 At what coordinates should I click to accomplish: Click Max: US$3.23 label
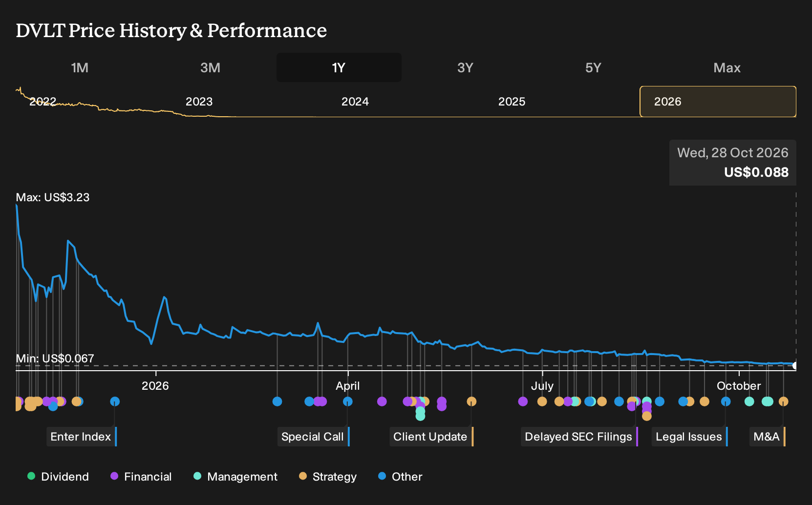point(53,197)
